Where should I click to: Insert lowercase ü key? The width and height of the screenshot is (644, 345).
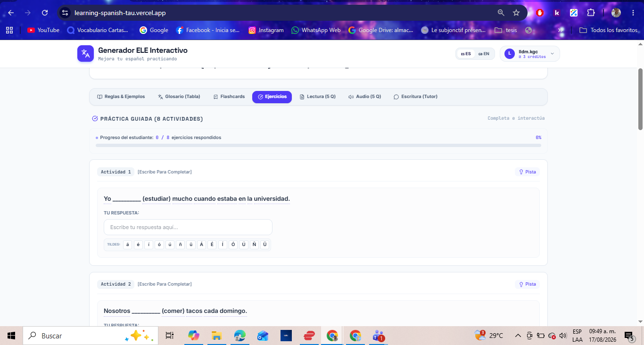pos(191,245)
